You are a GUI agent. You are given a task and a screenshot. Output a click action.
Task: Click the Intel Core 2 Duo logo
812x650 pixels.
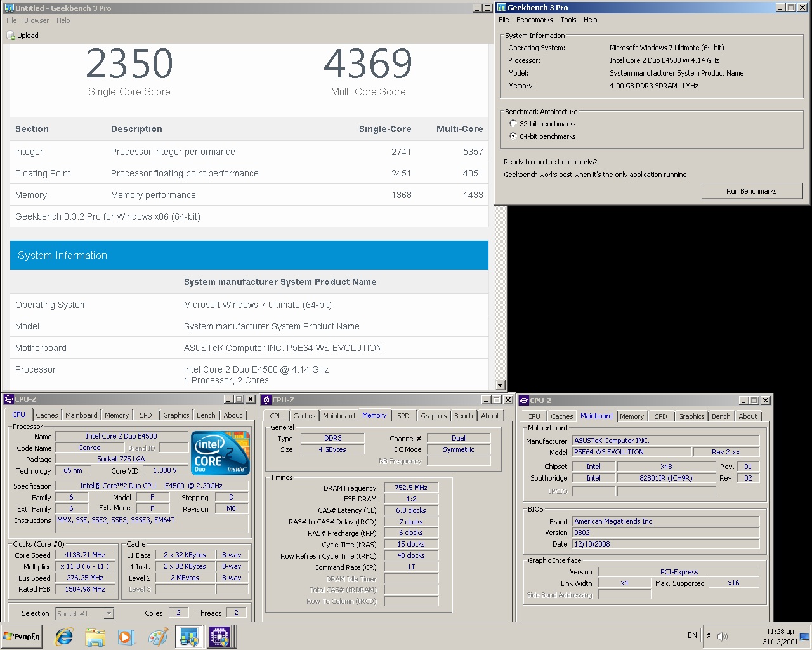[221, 453]
